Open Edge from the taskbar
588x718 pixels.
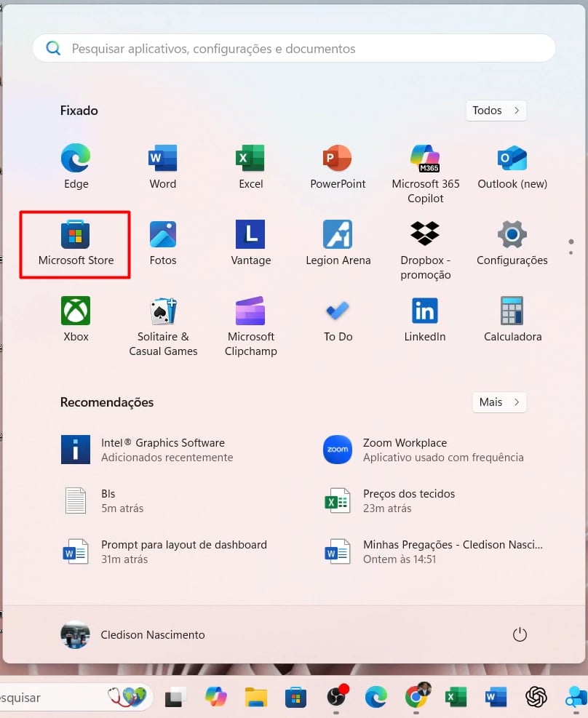[x=376, y=698]
